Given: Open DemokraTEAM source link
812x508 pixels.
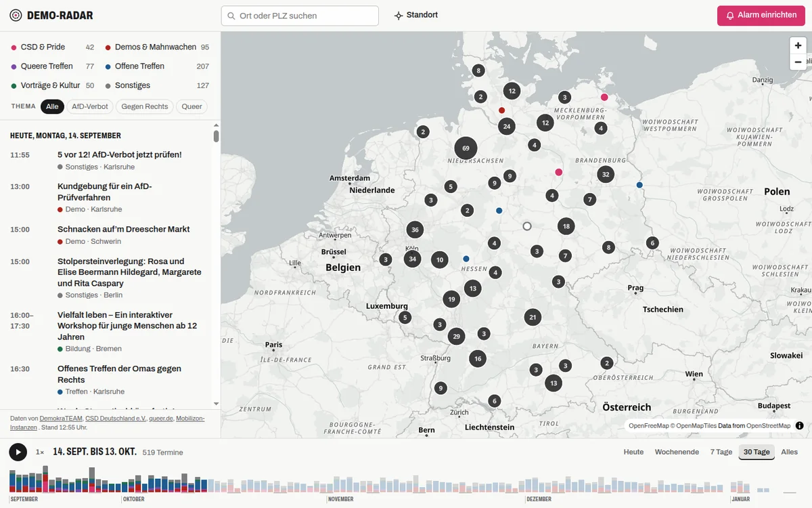Looking at the screenshot, I should pos(61,419).
